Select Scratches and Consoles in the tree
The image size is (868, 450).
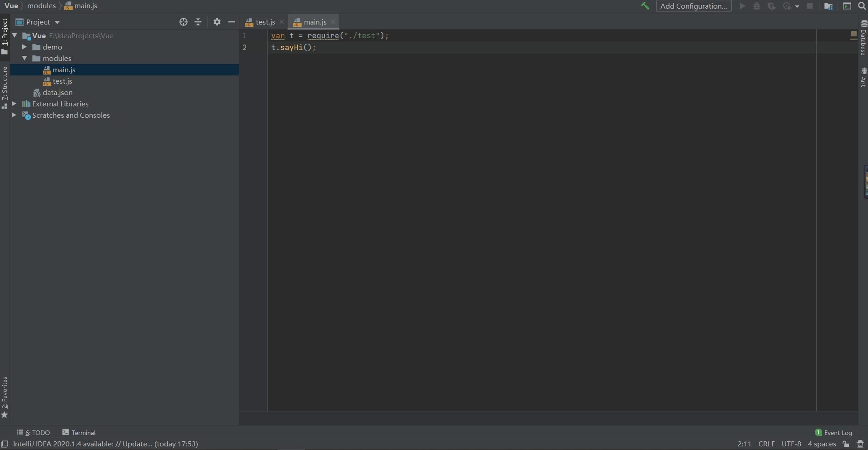(x=124, y=115)
